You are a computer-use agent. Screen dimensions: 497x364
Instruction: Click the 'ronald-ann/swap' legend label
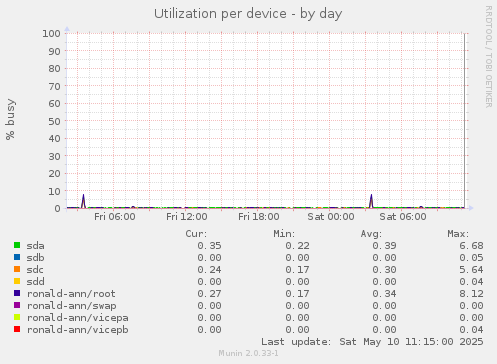tap(72, 306)
